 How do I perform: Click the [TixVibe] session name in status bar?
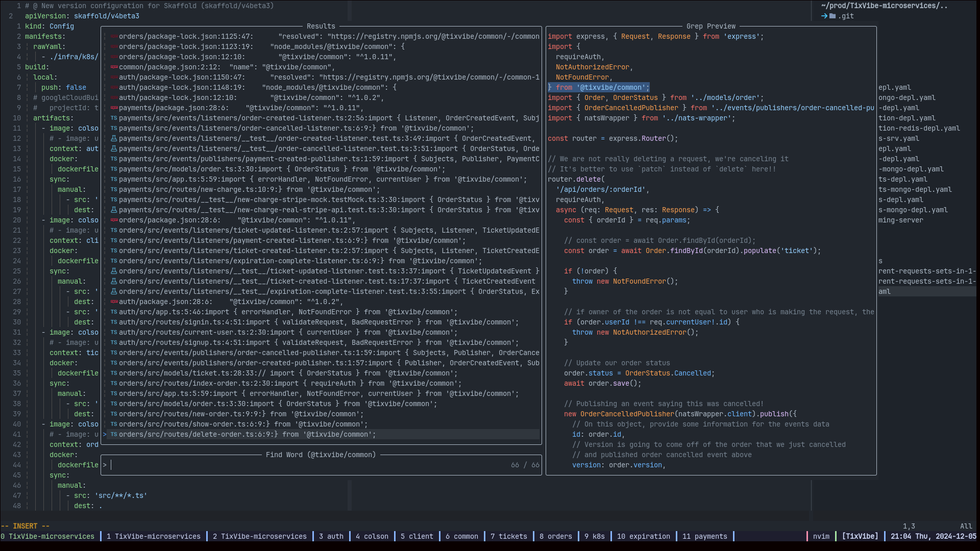pos(860,536)
